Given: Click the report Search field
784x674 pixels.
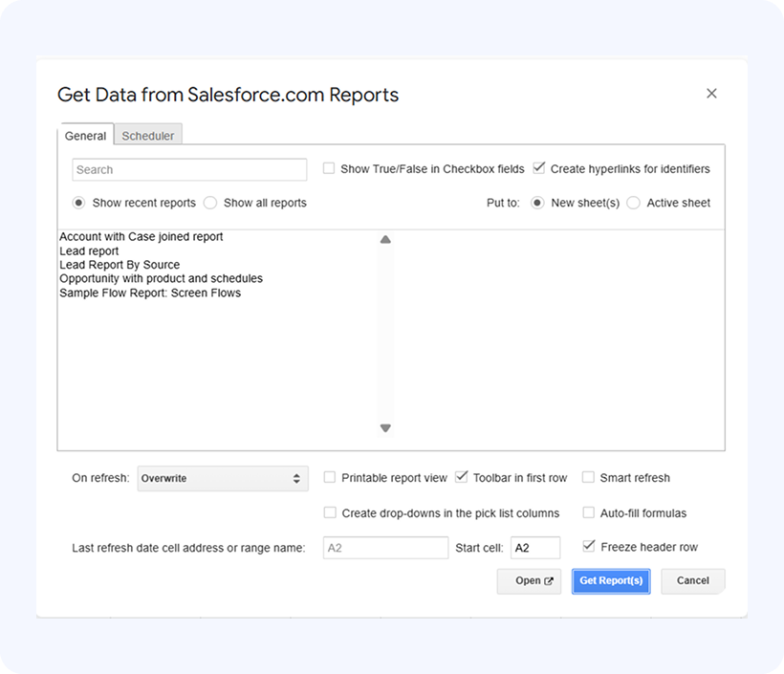Looking at the screenshot, I should [x=189, y=169].
